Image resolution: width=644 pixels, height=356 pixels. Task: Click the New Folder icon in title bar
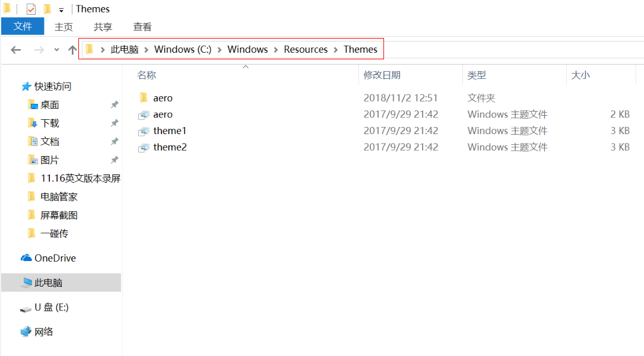coord(47,9)
